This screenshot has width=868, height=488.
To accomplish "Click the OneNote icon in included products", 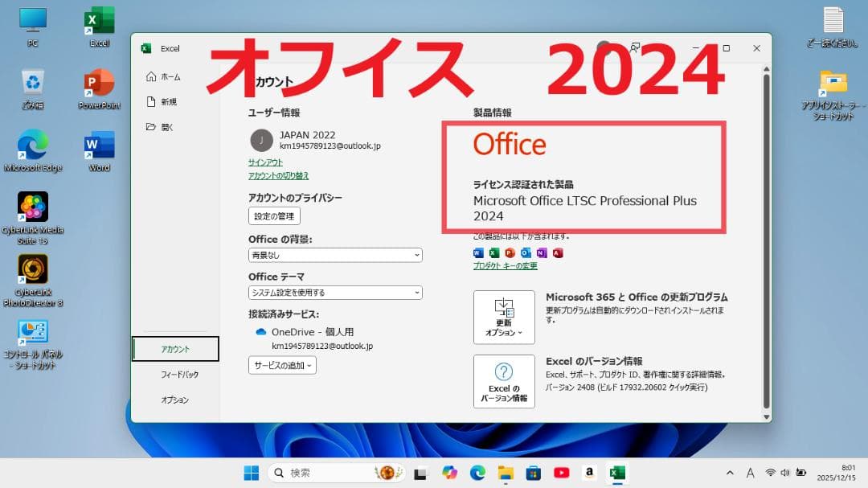I will pos(542,252).
